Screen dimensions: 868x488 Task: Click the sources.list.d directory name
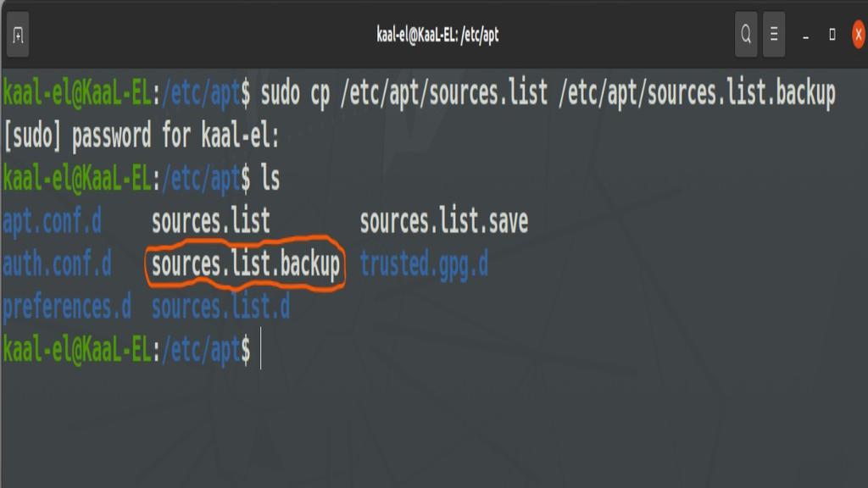click(x=221, y=307)
